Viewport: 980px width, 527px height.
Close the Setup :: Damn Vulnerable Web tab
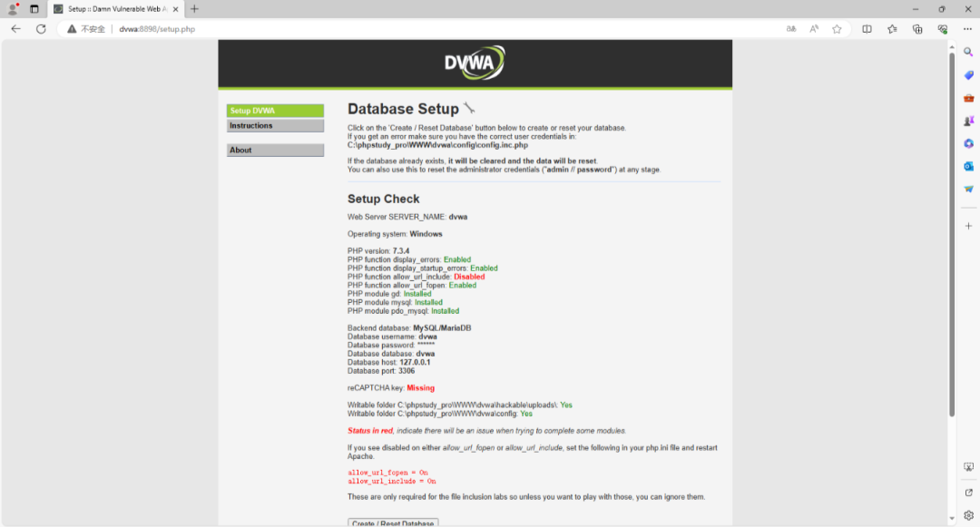(x=176, y=9)
